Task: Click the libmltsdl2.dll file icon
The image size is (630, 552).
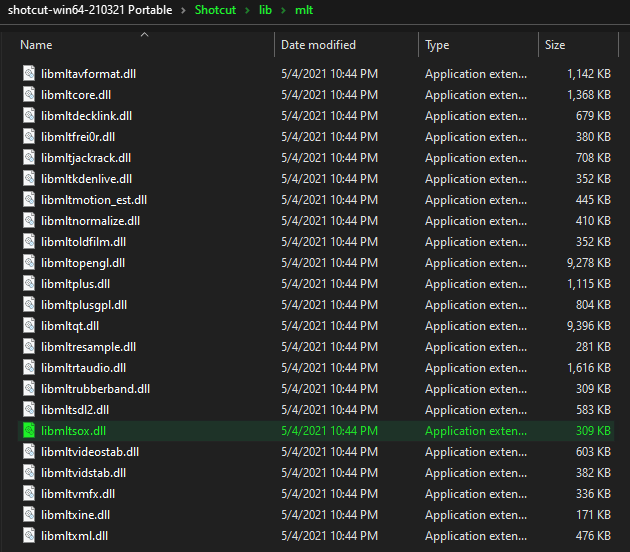Action: point(29,409)
